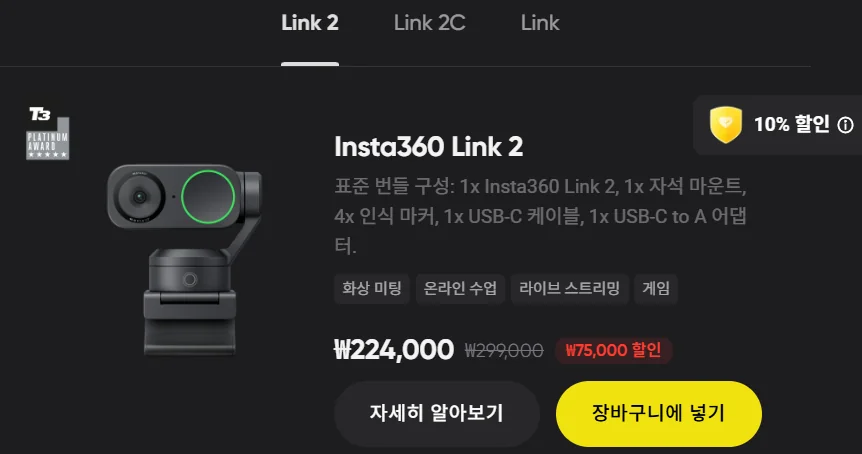Viewport: 862px width, 454px height.
Task: Click the ₩224,000 sale price
Action: click(394, 350)
